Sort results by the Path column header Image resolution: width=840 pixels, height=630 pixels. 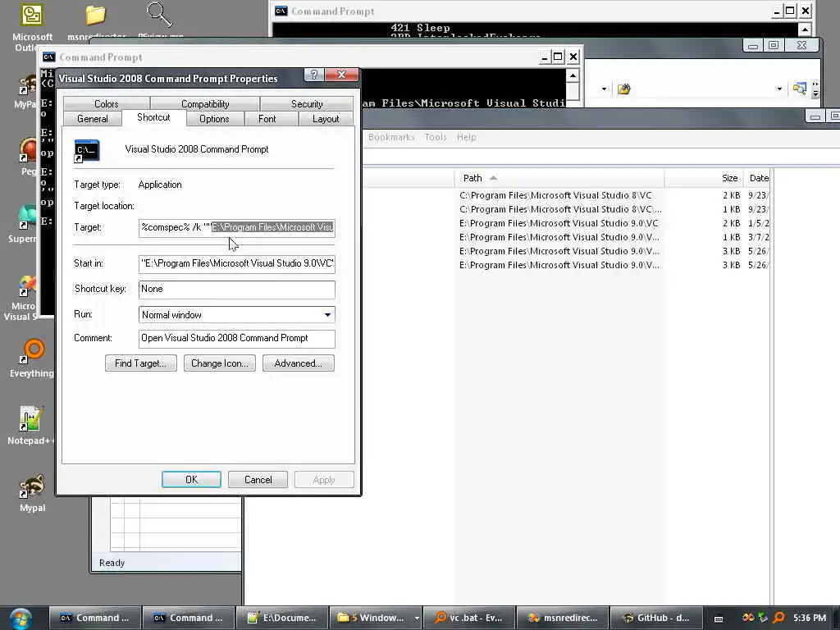[559, 178]
